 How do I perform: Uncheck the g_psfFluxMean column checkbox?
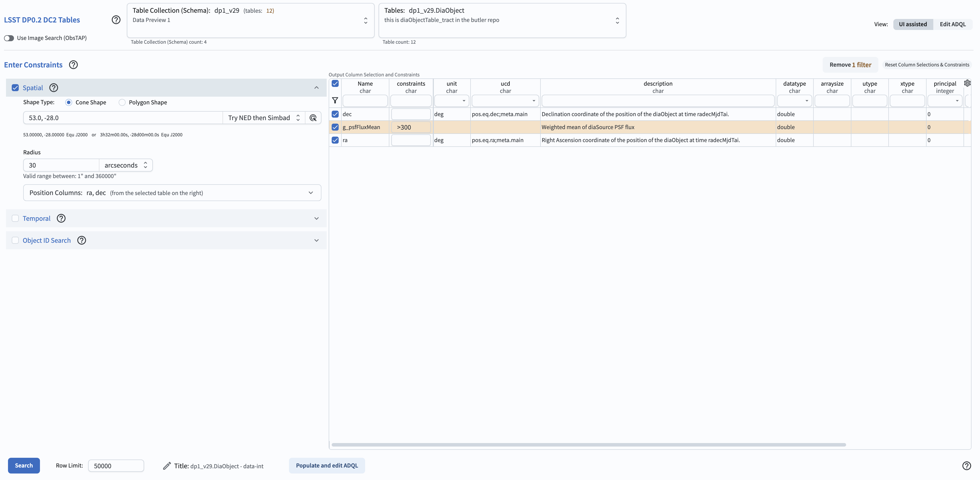click(x=335, y=127)
